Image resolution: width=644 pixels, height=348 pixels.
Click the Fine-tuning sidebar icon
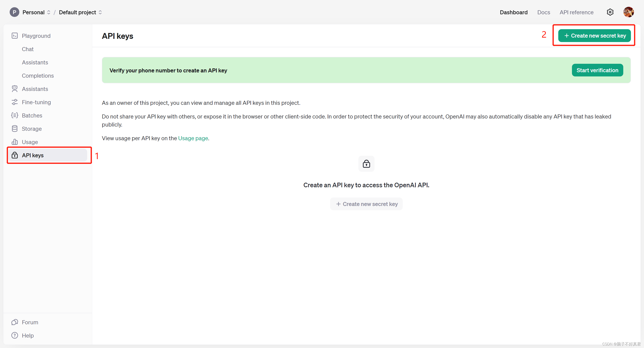click(14, 102)
